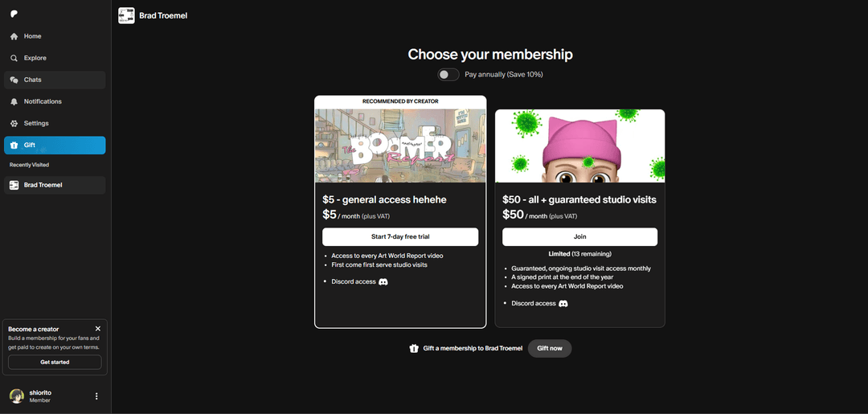Click the pink hat tier image
This screenshot has width=868, height=414.
point(579,146)
